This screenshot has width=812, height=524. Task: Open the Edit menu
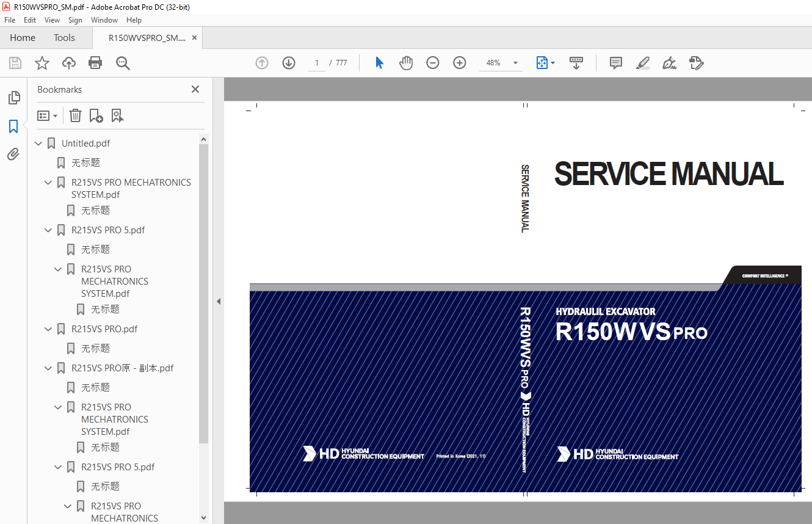30,20
